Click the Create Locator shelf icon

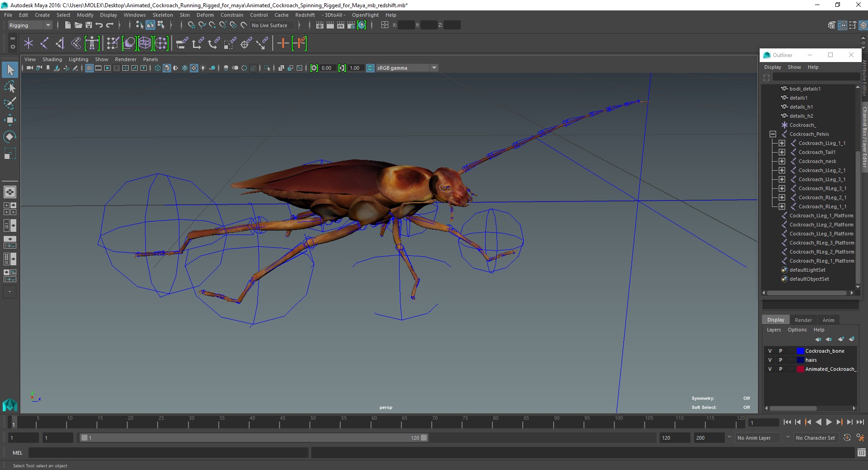(29, 43)
